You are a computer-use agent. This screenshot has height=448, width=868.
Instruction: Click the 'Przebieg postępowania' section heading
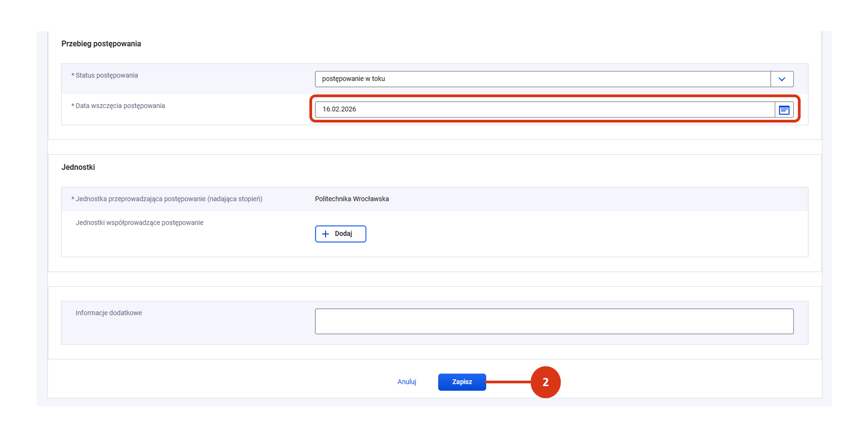coord(101,44)
